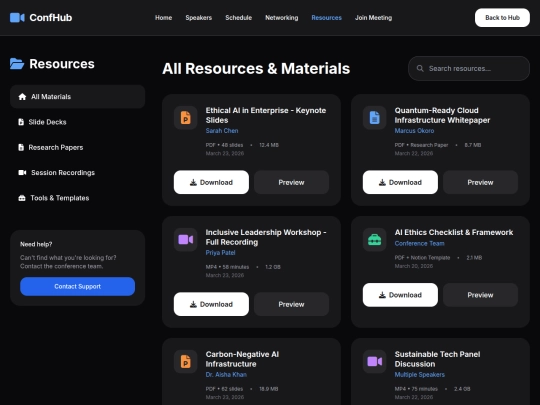
Task: Select the Resources nav item
Action: point(326,18)
